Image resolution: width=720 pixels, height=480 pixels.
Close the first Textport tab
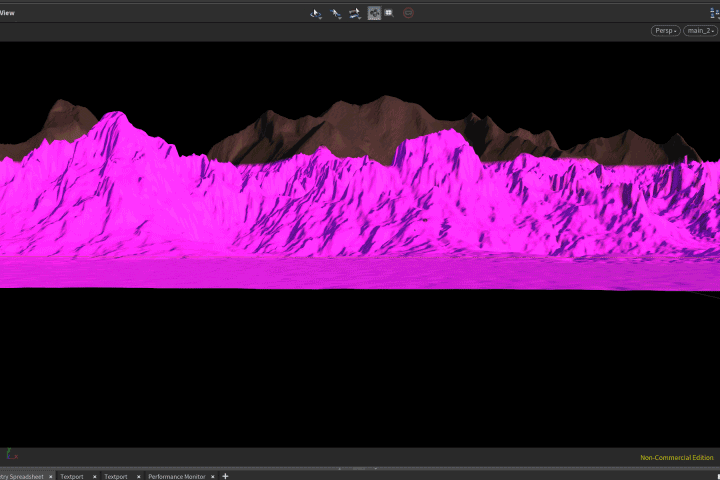tap(95, 477)
